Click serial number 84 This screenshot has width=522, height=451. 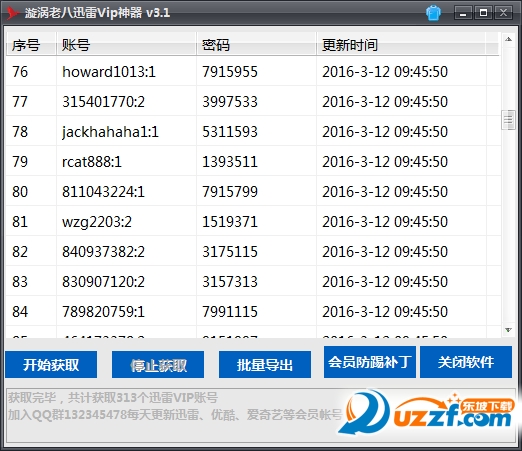point(20,312)
